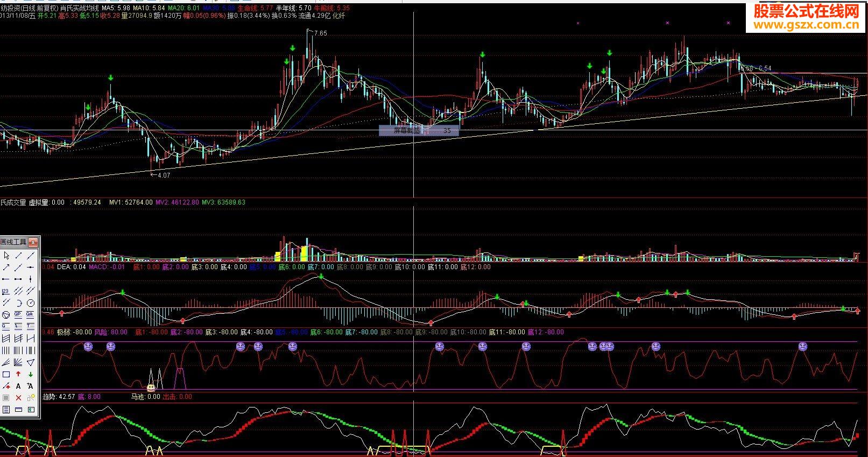Toggle hide drawings icon with yellow circle
The image size is (868, 457).
click(x=31, y=397)
